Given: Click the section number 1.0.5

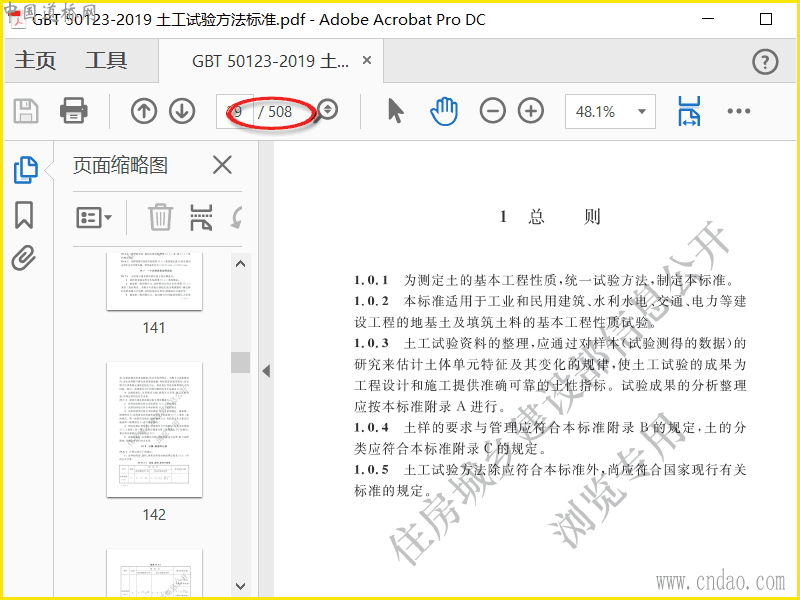Looking at the screenshot, I should click(x=371, y=469).
